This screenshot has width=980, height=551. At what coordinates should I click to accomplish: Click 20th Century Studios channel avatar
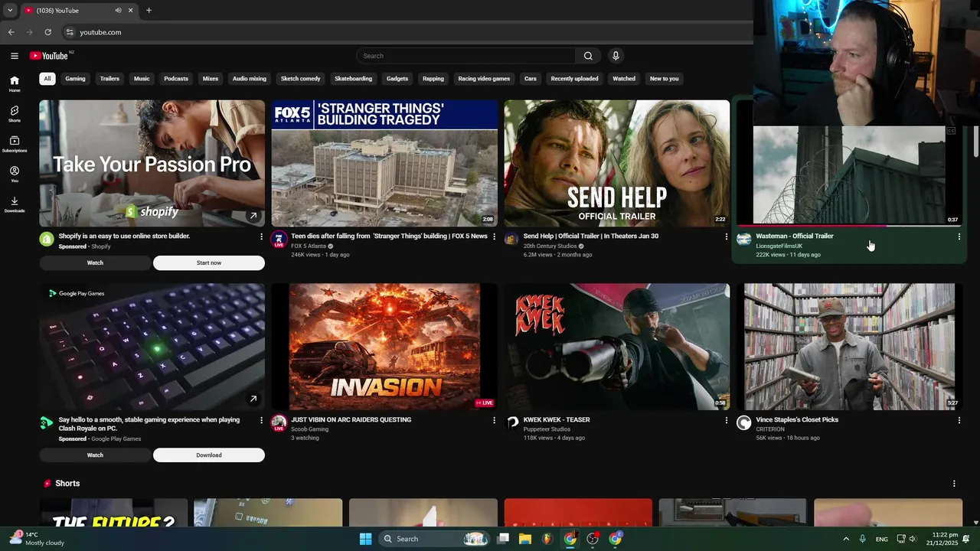(x=511, y=238)
